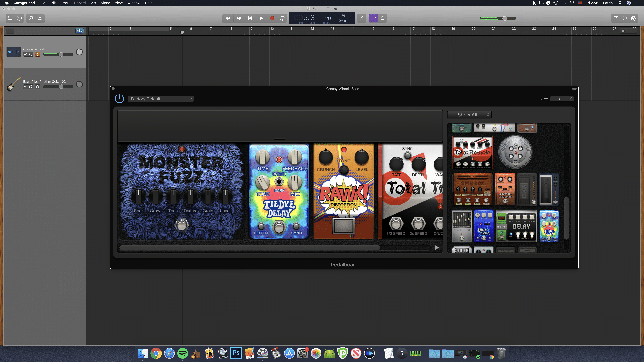Mute the Back Alley Rhythm Guitar 02 track
The height and width of the screenshot is (362, 644).
(25, 87)
